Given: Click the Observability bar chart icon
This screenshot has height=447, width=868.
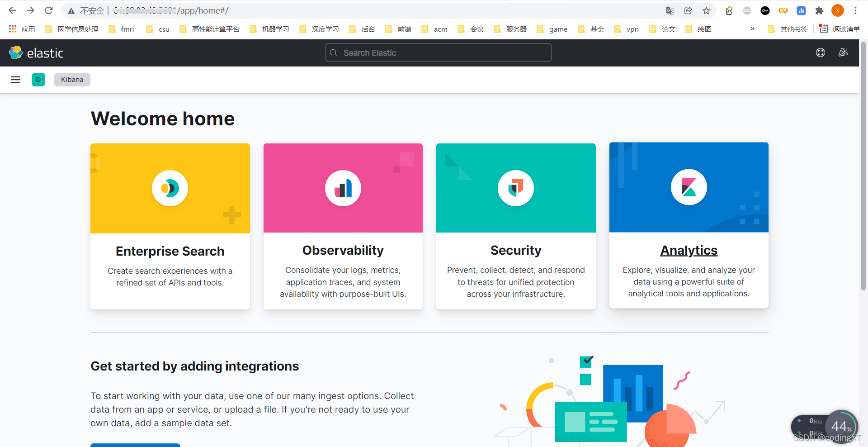Looking at the screenshot, I should coord(343,188).
